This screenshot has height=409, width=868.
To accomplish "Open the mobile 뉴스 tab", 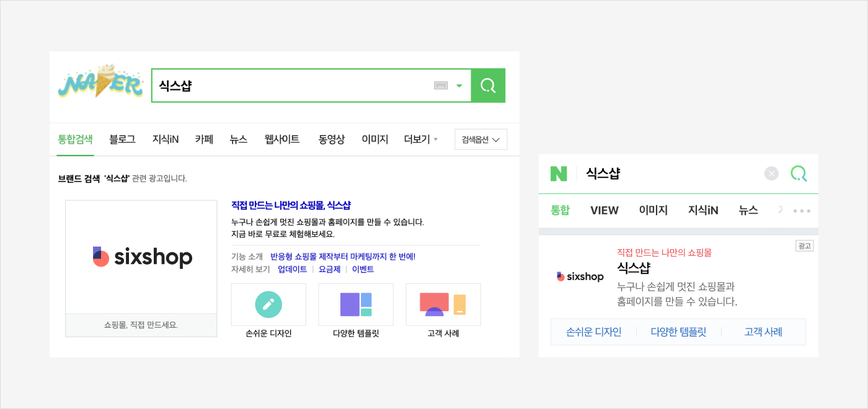I will click(748, 210).
